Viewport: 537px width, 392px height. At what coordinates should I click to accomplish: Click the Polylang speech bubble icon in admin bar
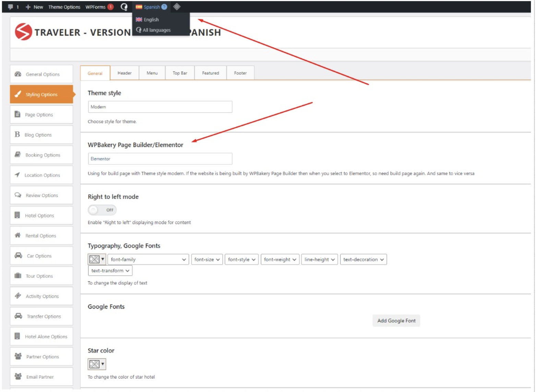click(x=124, y=7)
